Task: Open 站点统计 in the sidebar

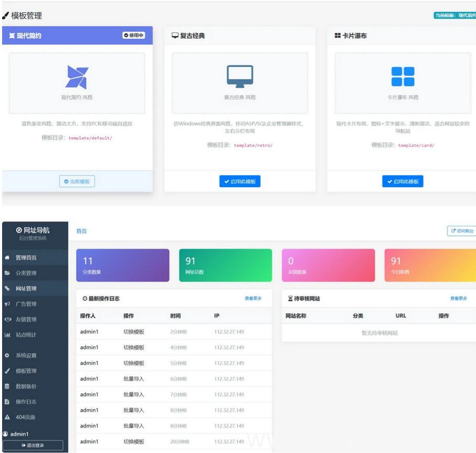Action: click(x=35, y=335)
